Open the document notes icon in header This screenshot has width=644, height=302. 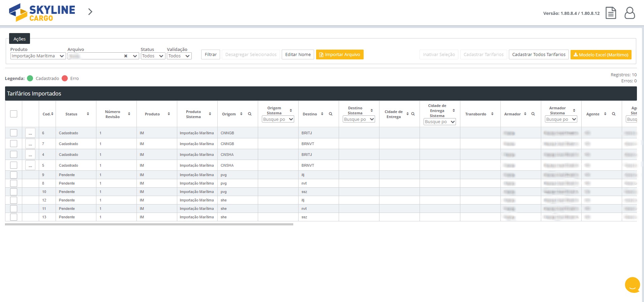[x=611, y=13]
